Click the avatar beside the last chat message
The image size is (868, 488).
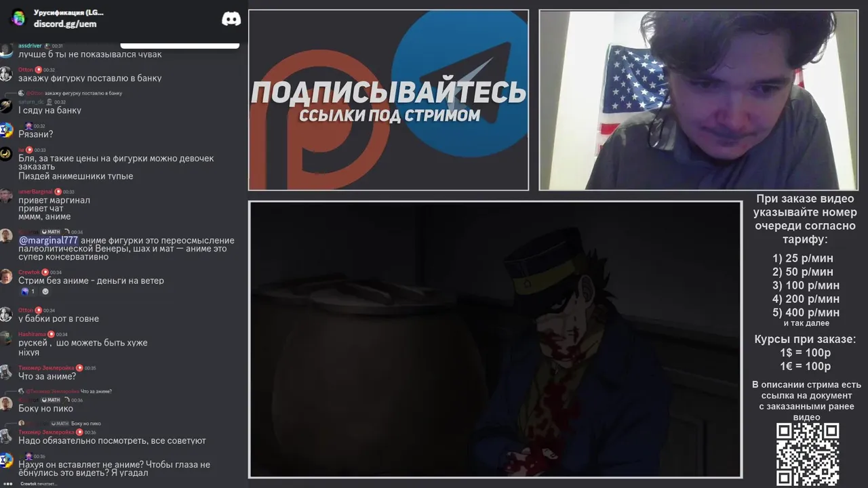click(6, 461)
